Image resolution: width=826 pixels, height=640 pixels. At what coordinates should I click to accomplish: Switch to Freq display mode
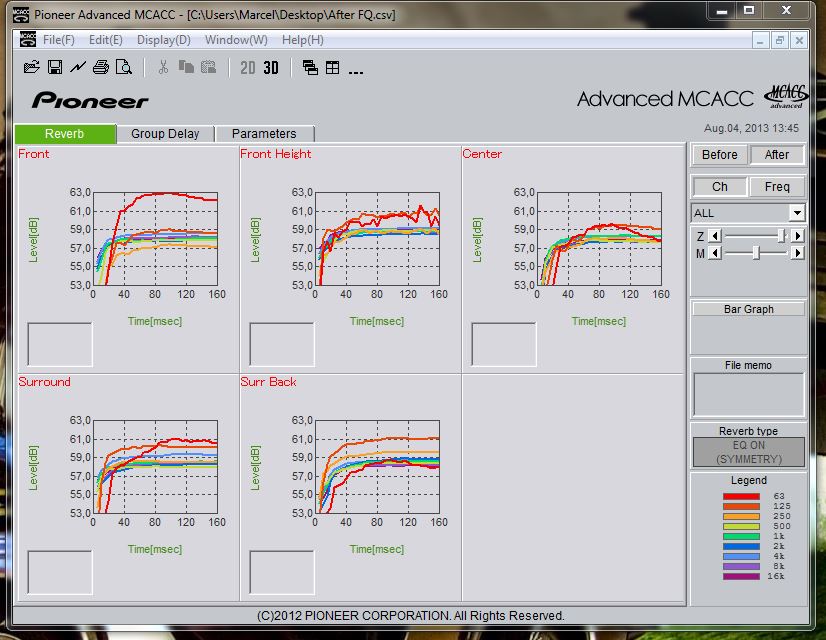(x=777, y=186)
